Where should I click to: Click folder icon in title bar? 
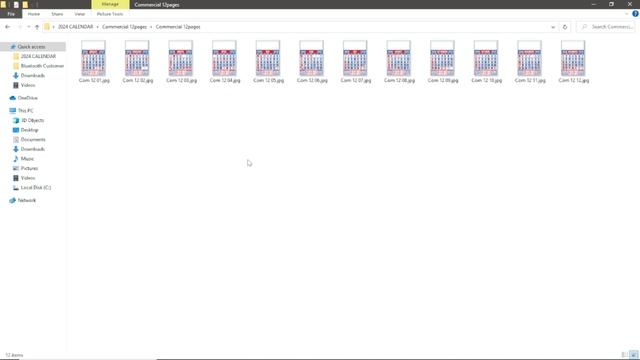(3, 4)
